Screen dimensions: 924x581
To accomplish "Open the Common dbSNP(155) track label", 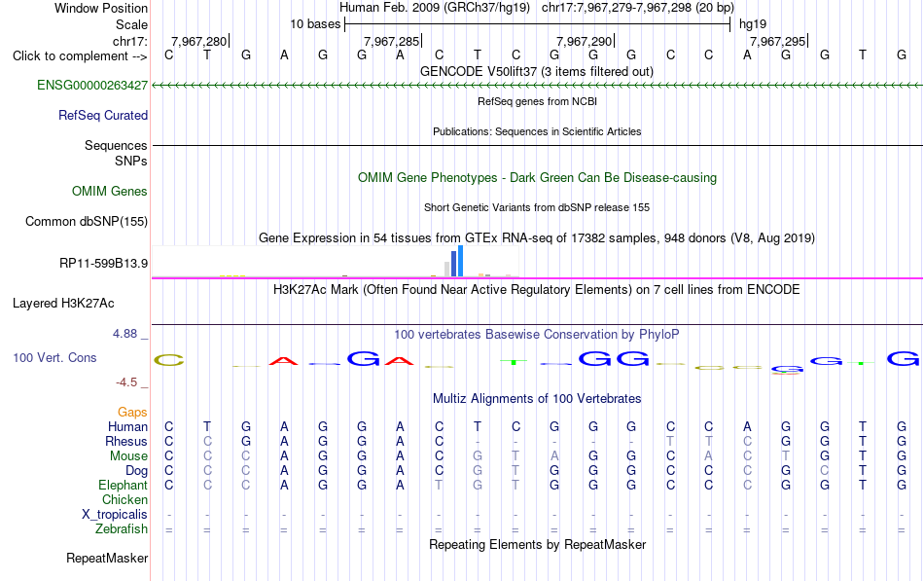I will (86, 221).
